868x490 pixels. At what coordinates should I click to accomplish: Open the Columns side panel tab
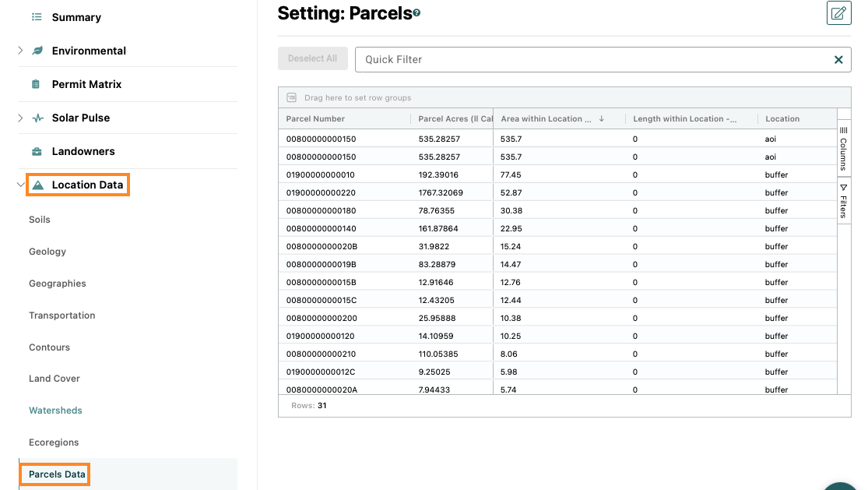point(843,148)
